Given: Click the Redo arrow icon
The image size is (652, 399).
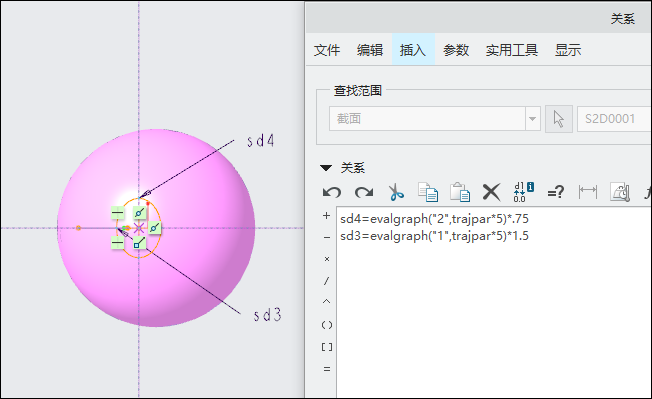Looking at the screenshot, I should point(364,192).
